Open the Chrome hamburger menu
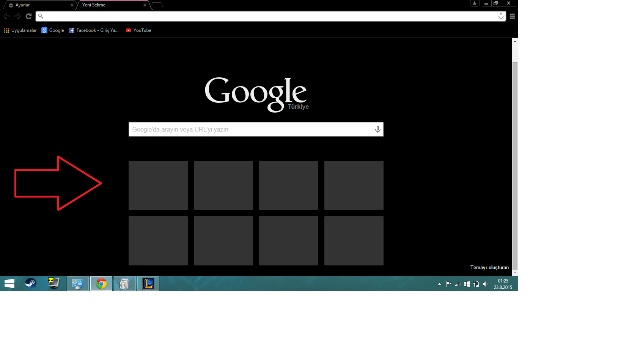Screen dimensions: 629x364 pos(512,16)
